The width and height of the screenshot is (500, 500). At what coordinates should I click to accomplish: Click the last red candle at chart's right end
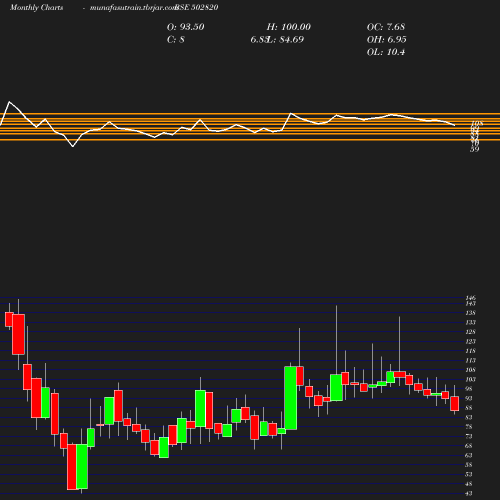tap(455, 404)
